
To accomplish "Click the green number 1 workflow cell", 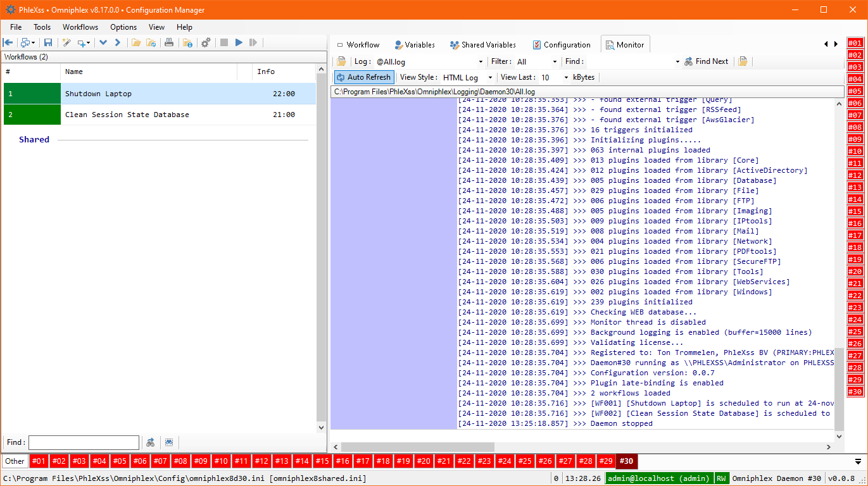I will (32, 94).
